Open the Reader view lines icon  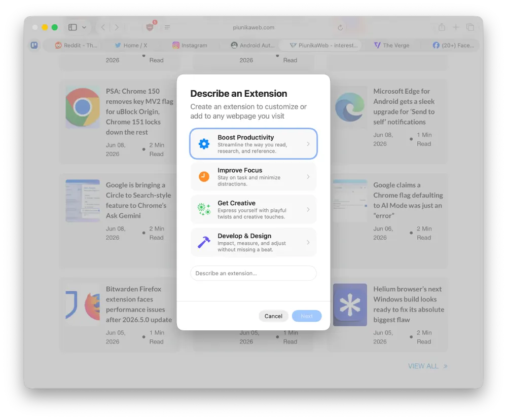pyautogui.click(x=167, y=27)
